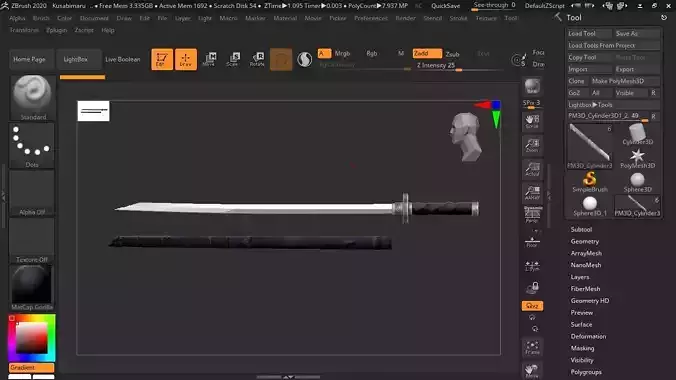The image size is (676, 380).
Task: Expand the Layers section
Action: point(580,277)
